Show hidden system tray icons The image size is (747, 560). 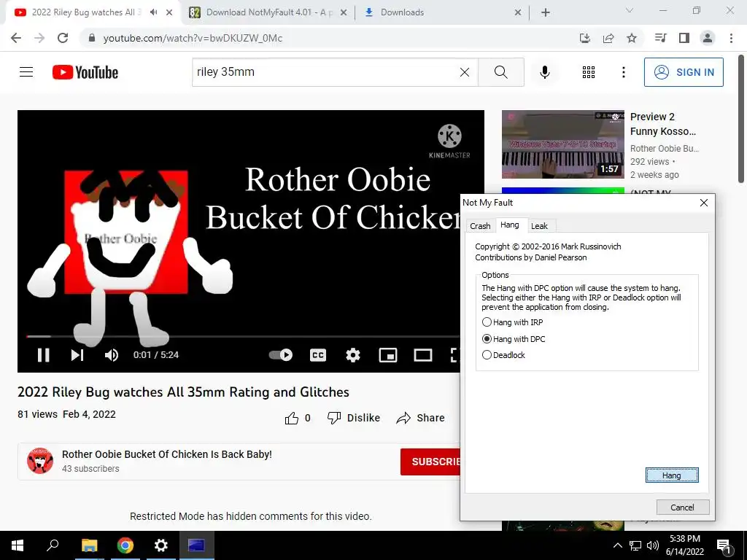[617, 545]
